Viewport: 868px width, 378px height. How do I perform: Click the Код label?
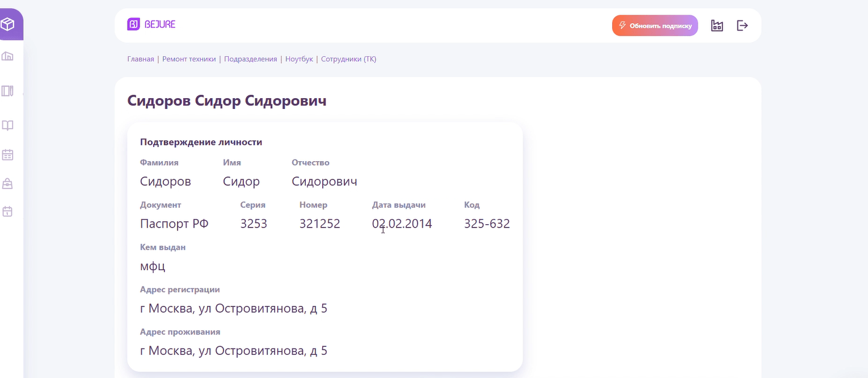472,205
